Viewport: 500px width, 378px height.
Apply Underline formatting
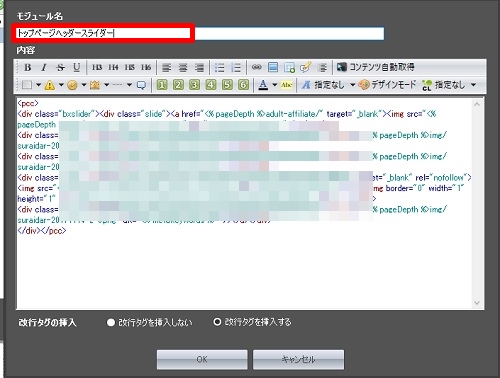(x=76, y=68)
